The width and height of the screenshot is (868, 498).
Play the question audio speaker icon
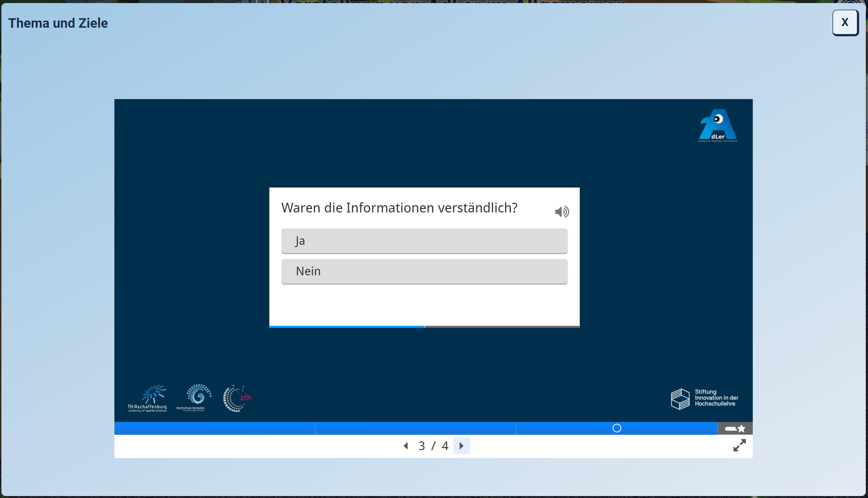click(x=562, y=212)
